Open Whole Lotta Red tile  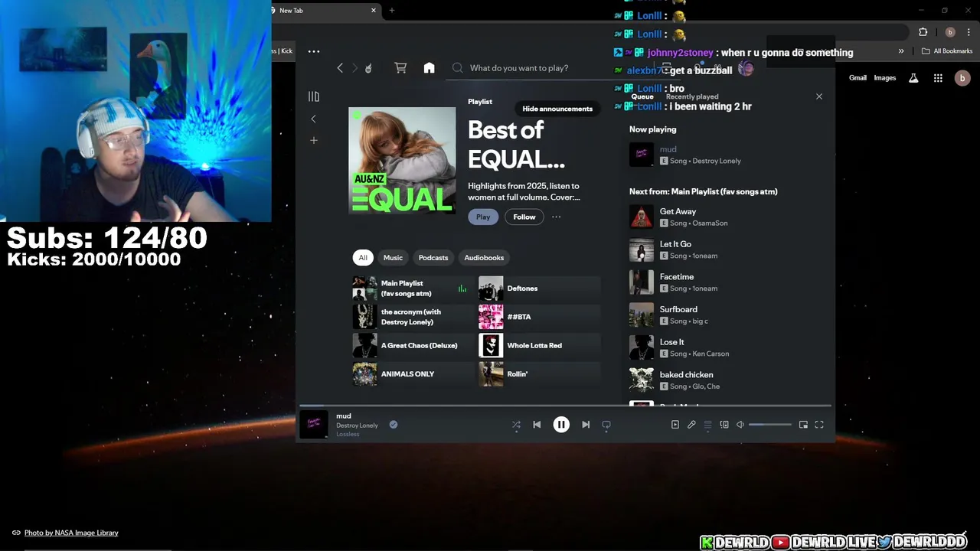pos(540,345)
